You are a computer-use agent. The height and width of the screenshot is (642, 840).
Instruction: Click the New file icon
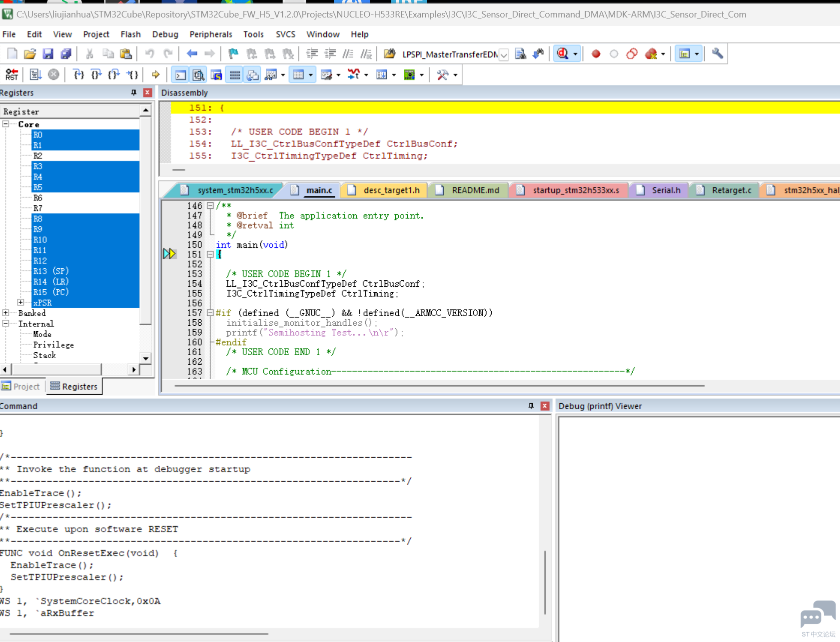click(x=12, y=53)
